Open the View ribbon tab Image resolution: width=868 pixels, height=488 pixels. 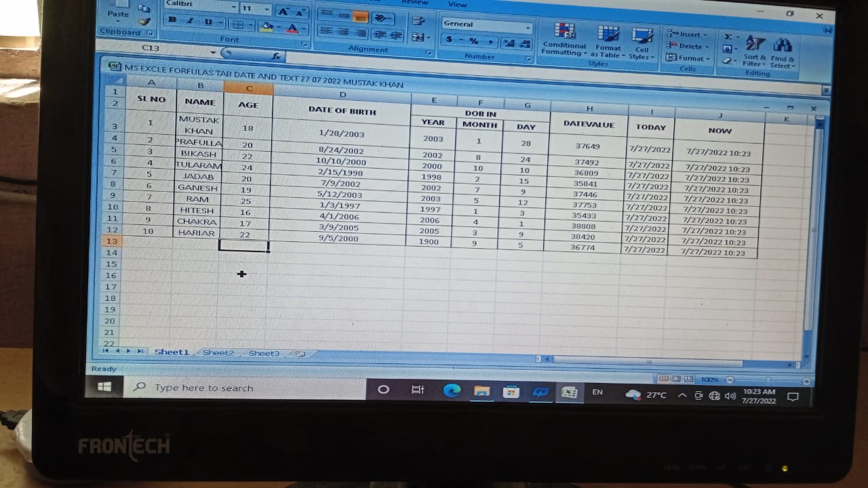point(457,5)
